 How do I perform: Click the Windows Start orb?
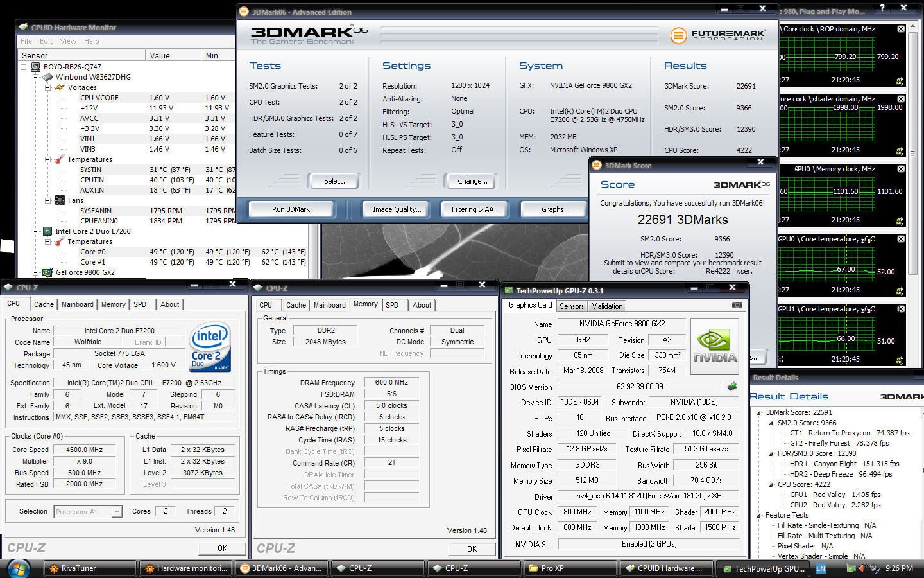pos(17,568)
